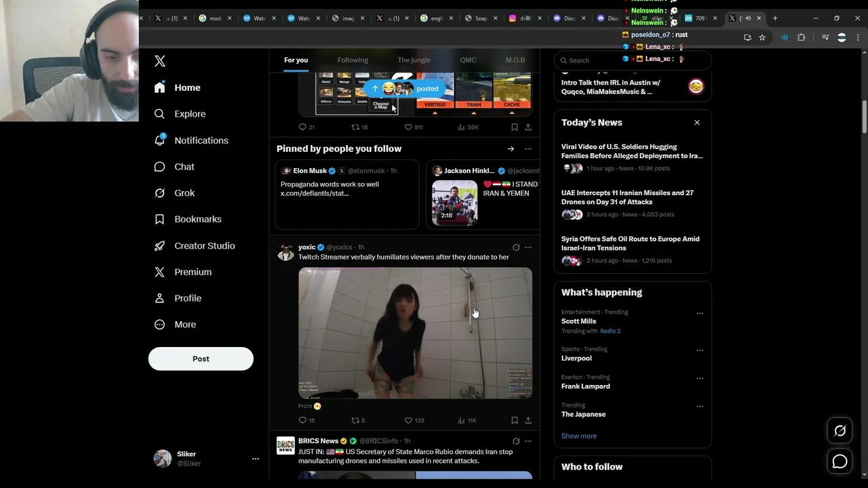Switch to the M.O.B tab
This screenshot has height=488, width=868.
point(515,60)
